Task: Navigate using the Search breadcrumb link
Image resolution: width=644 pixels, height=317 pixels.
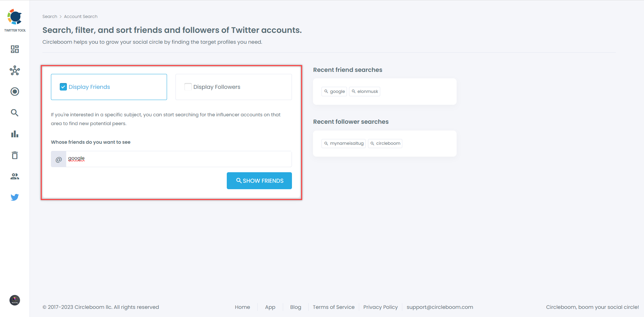Action: [x=50, y=16]
